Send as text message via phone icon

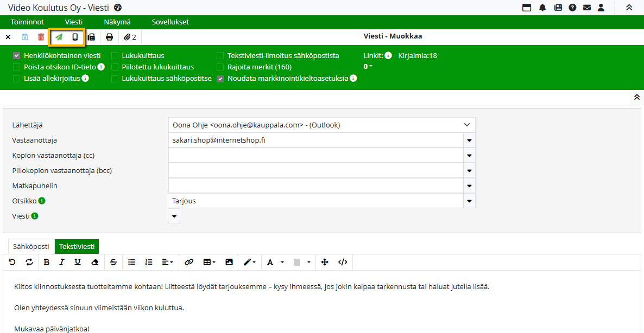(x=75, y=37)
